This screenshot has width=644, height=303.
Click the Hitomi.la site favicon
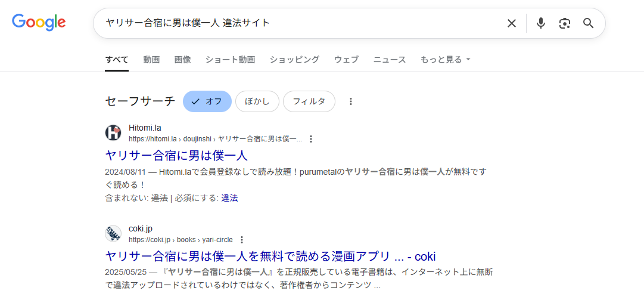(113, 133)
